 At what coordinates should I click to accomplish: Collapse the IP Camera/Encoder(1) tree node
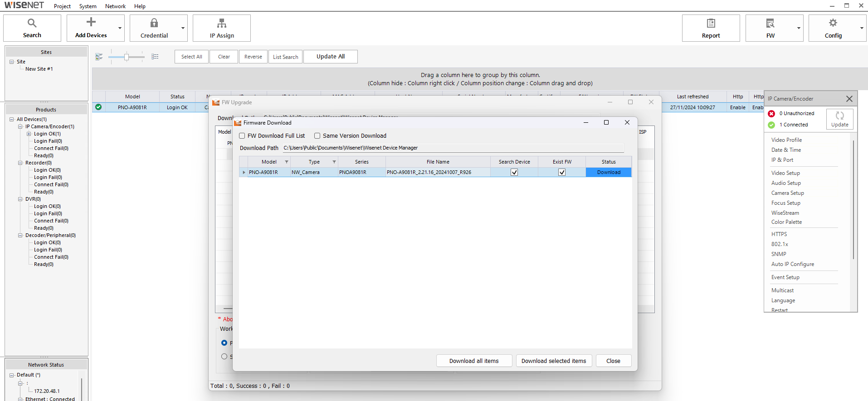(20, 127)
